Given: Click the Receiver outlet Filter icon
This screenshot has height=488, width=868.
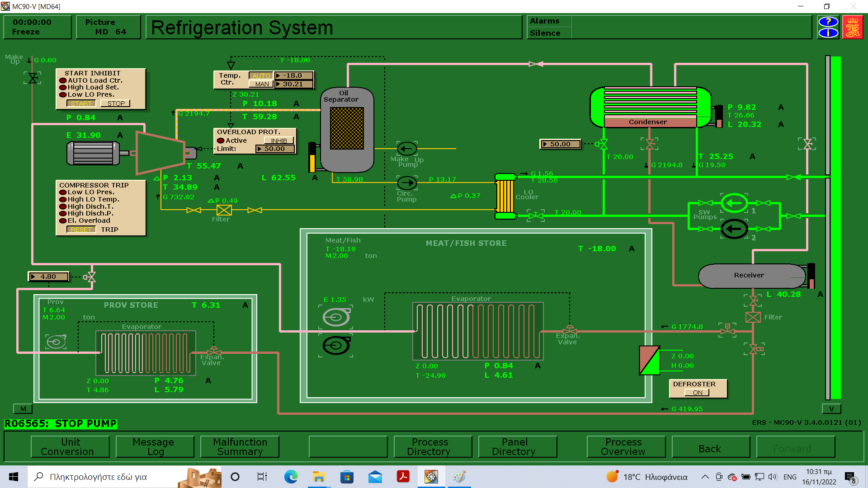Looking at the screenshot, I should coord(753,317).
